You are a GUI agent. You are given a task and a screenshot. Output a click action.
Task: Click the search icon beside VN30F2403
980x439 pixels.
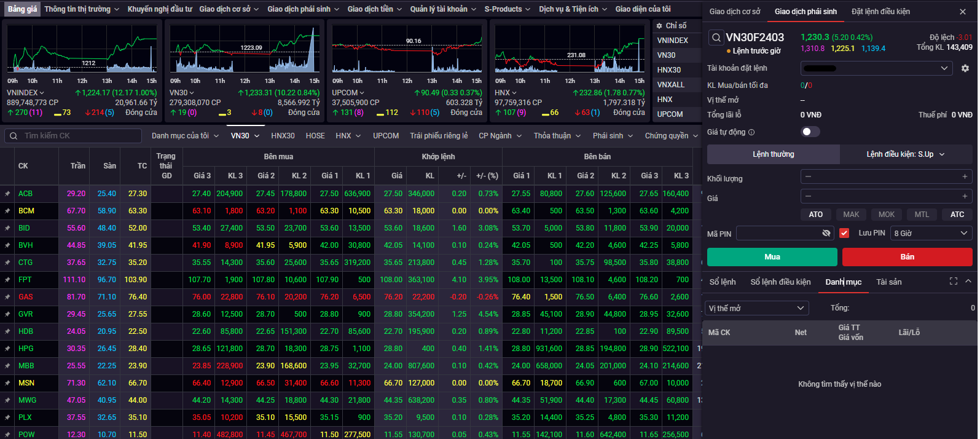pyautogui.click(x=716, y=38)
